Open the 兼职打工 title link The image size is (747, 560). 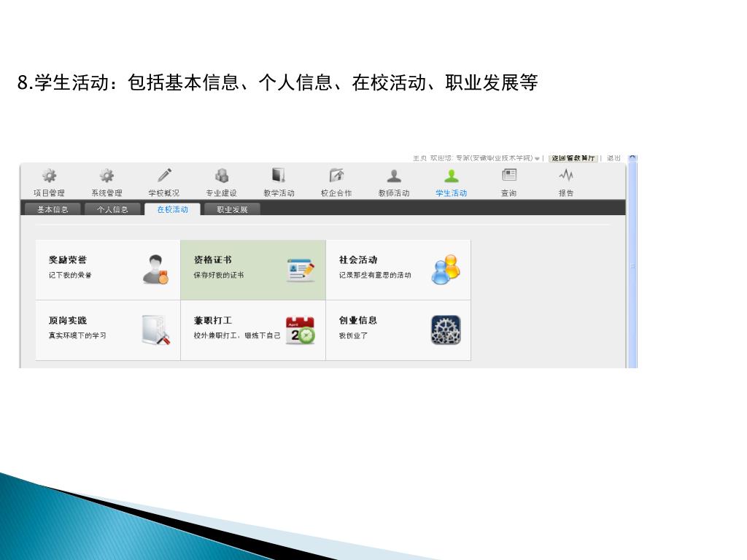(x=212, y=321)
